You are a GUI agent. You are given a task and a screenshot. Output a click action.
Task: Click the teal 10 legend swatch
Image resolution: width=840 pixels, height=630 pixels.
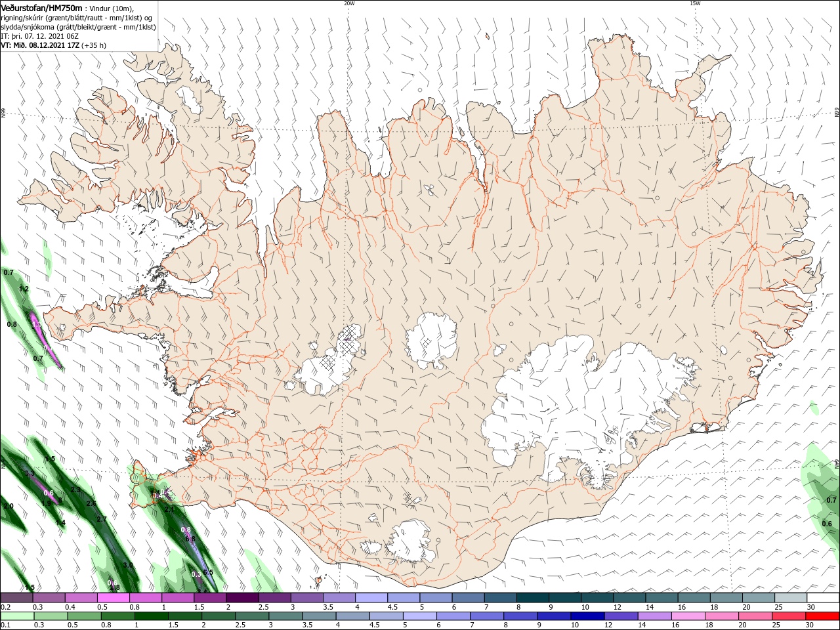click(x=597, y=598)
